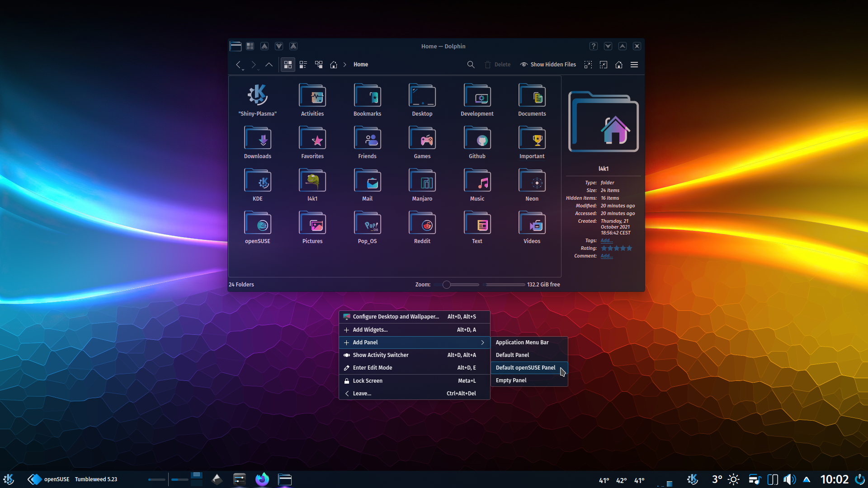Choose Show Activity Switcher
868x488 pixels.
click(x=415, y=355)
